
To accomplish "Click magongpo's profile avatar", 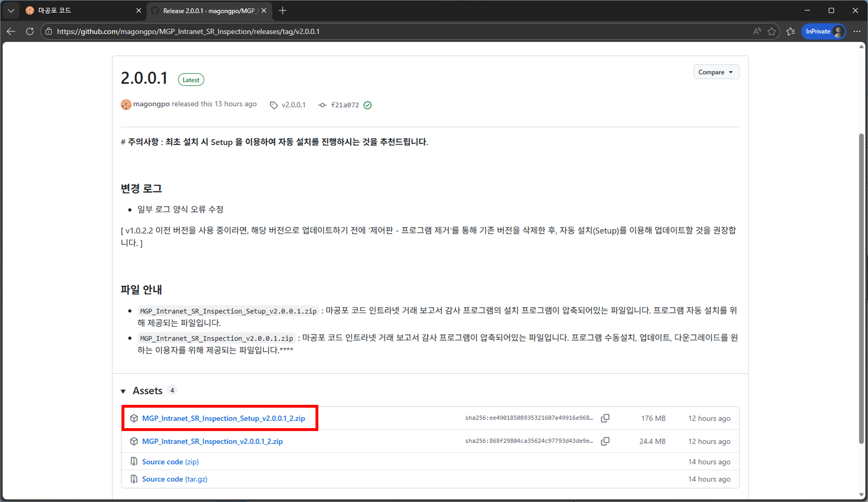I will [126, 104].
